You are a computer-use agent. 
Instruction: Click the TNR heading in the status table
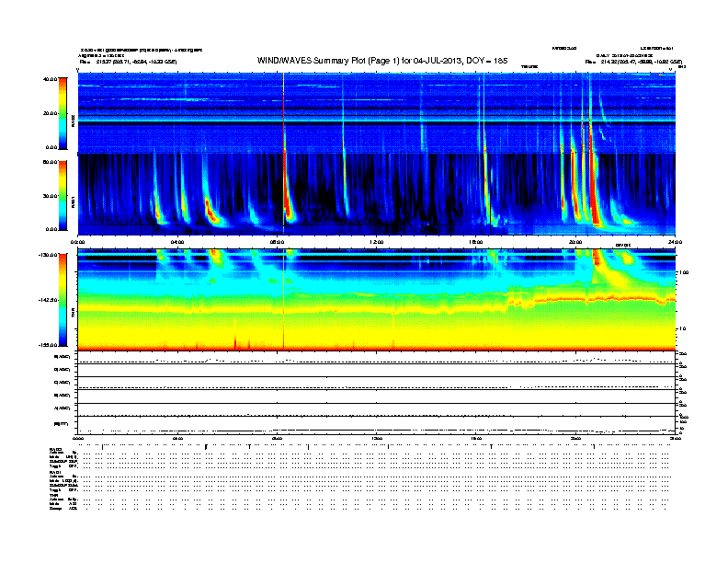(x=53, y=496)
